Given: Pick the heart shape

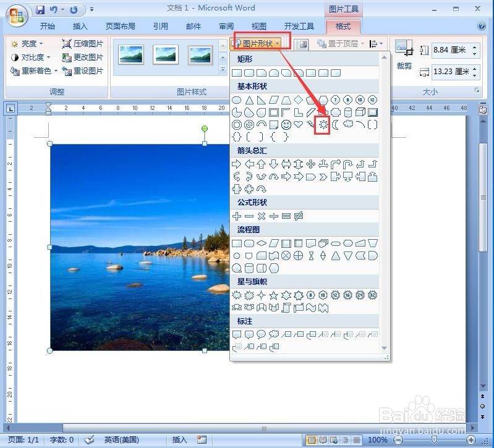Looking at the screenshot, I should pos(299,125).
